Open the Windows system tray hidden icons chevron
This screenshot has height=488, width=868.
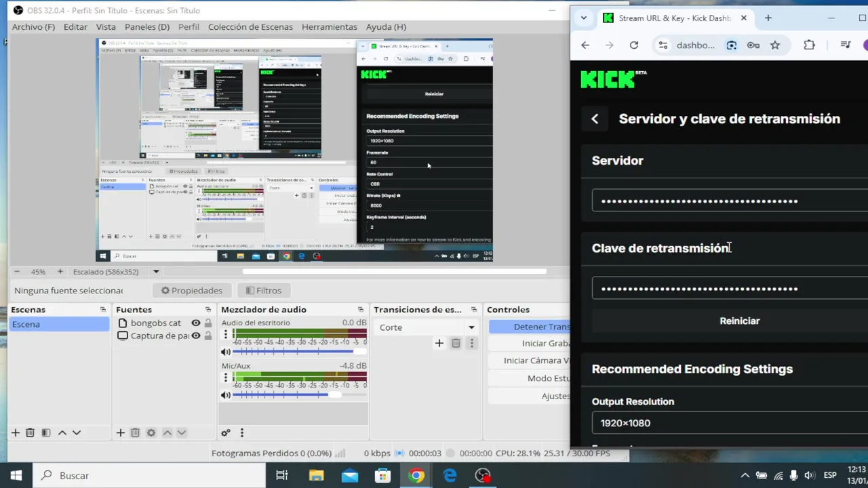(x=745, y=475)
